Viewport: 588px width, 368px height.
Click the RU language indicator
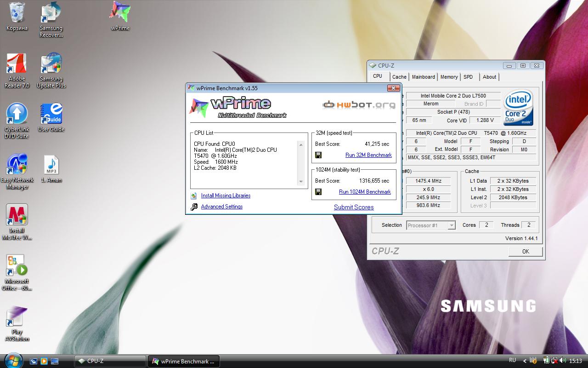tap(512, 360)
